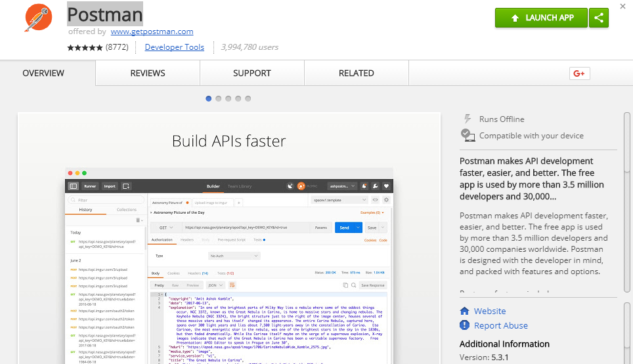Screen dimensions: 633x364
Task: Click the Google+ share button
Action: [x=579, y=73]
